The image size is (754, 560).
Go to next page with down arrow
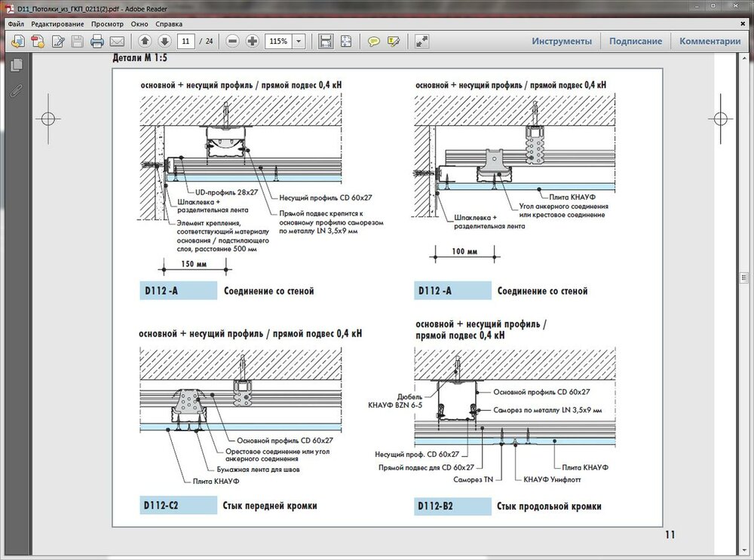[164, 41]
